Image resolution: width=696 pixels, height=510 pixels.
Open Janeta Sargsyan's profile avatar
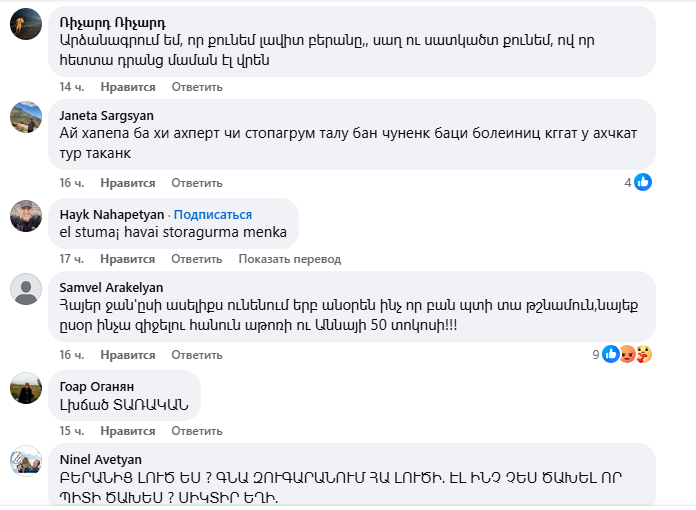(x=26, y=117)
